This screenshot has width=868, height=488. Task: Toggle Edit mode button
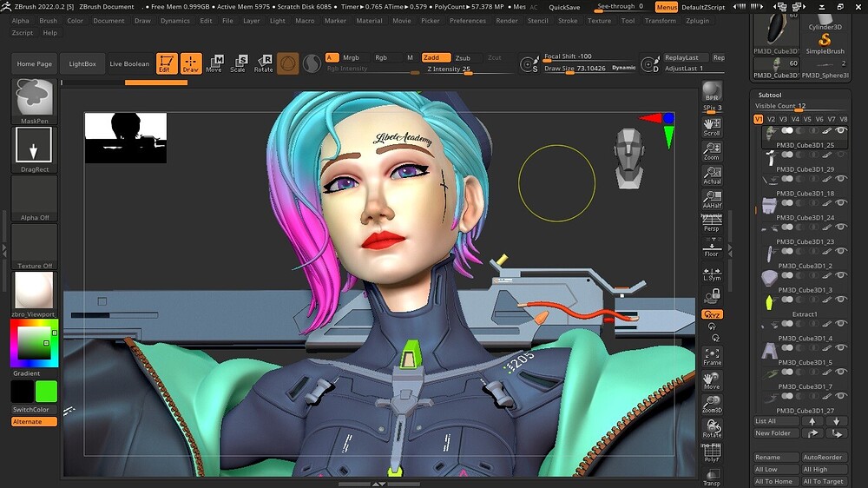(x=167, y=63)
